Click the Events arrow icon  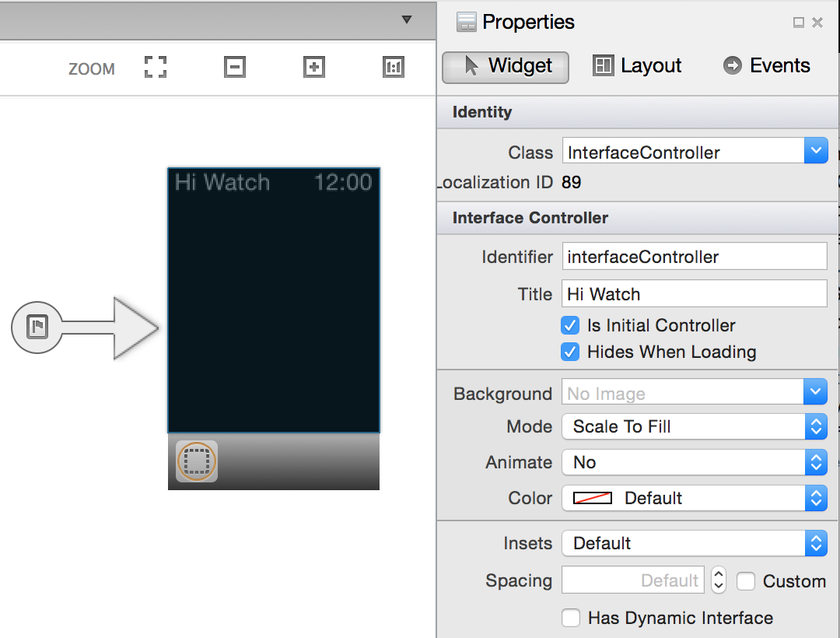(x=732, y=65)
